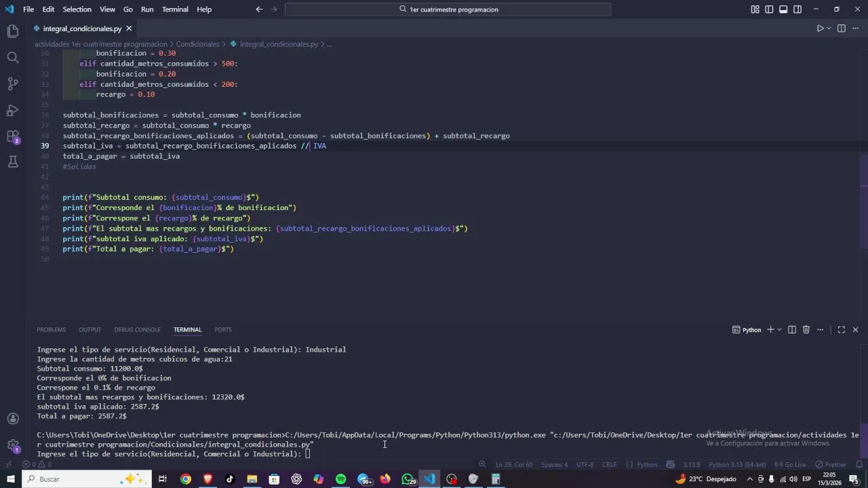Open the Run and Debug view
Viewport: 868px width, 488px height.
pos(13,110)
